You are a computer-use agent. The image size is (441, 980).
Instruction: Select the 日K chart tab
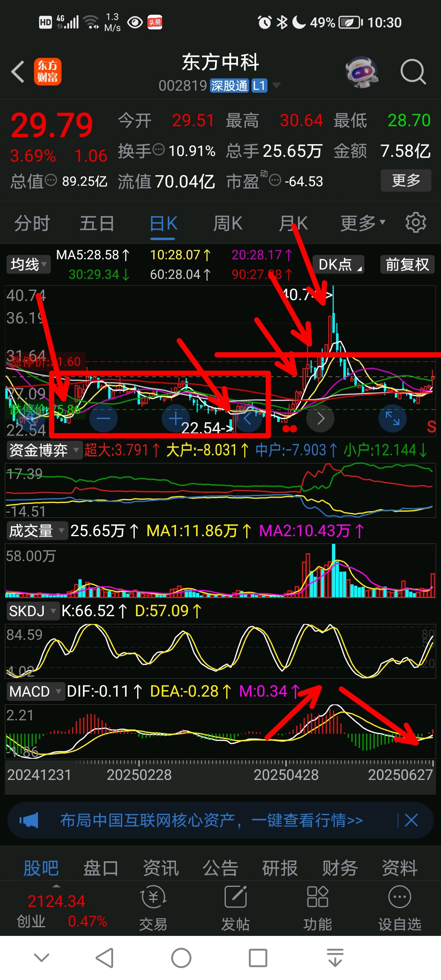163,223
